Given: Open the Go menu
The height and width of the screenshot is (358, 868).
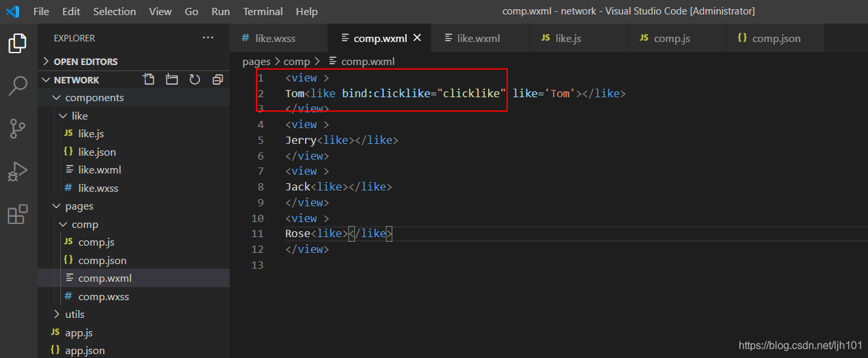Looking at the screenshot, I should 192,11.
